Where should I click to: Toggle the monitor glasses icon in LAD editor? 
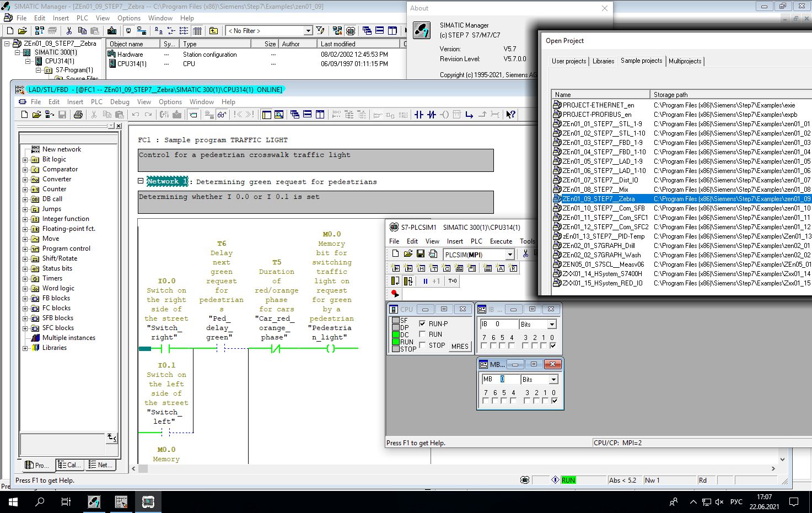coord(222,115)
